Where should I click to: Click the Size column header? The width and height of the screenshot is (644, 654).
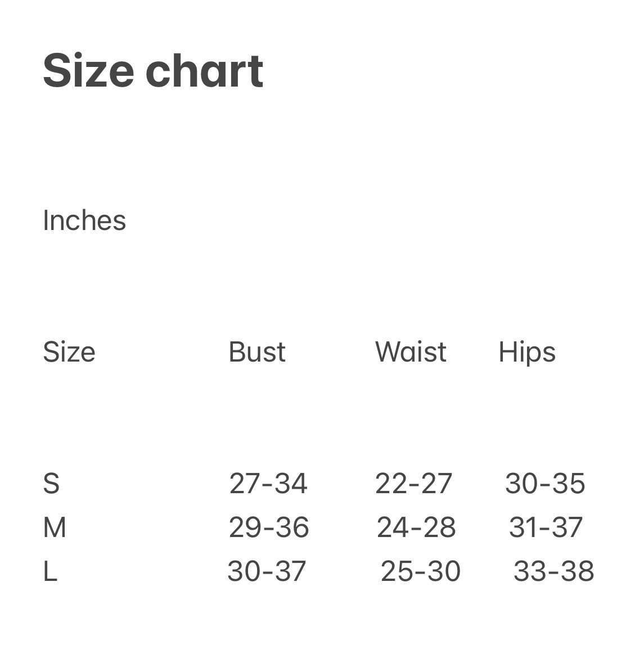point(69,353)
